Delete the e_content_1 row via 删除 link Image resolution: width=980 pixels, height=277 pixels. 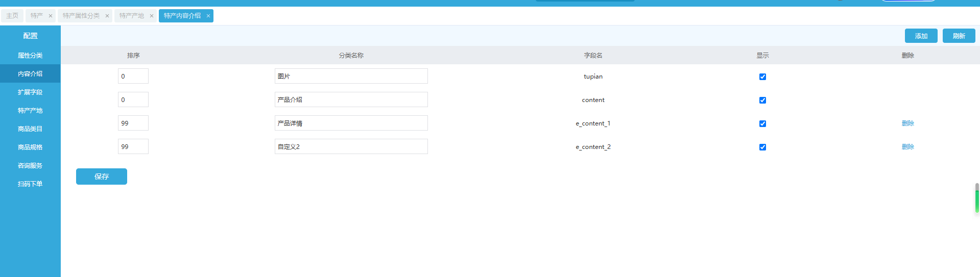[907, 123]
